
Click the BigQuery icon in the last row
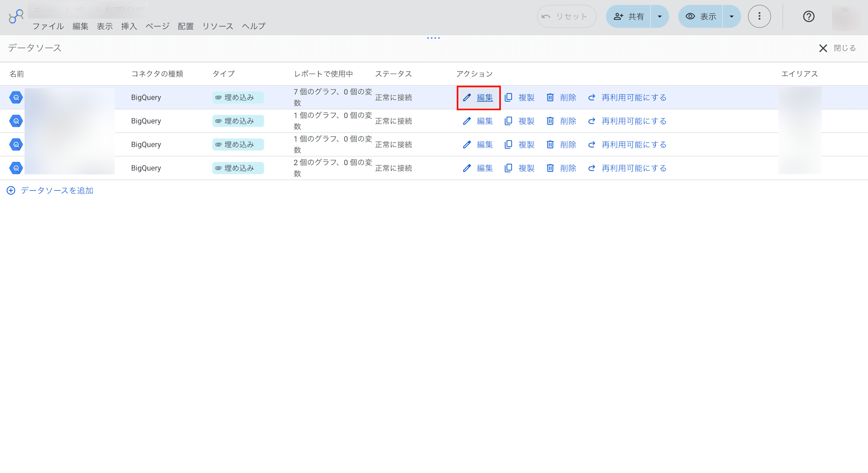pyautogui.click(x=16, y=168)
